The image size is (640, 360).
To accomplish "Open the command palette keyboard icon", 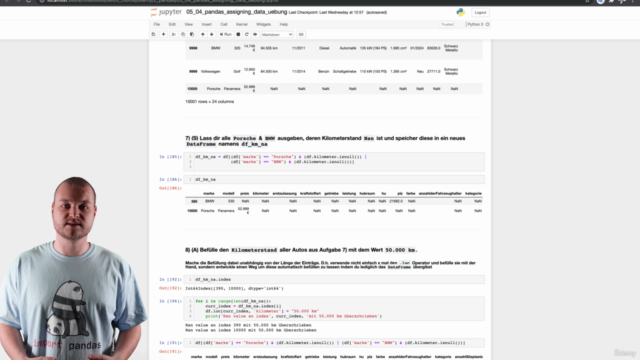I will click(301, 35).
